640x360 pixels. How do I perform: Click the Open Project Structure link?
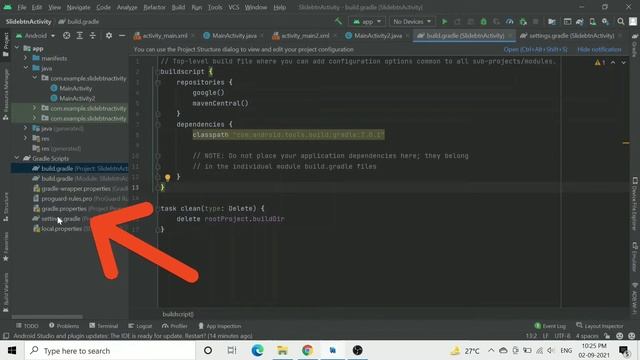535,49
